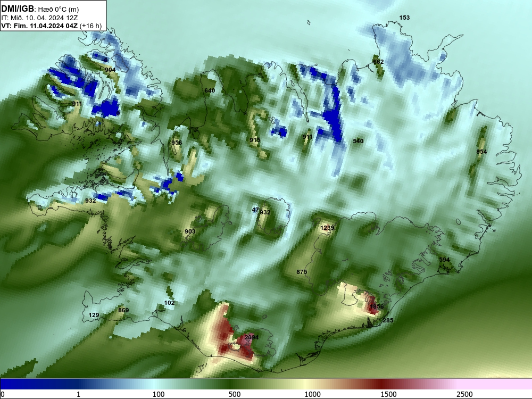The image size is (532, 399).
Task: Click the 640 value label
Action: 210,90
